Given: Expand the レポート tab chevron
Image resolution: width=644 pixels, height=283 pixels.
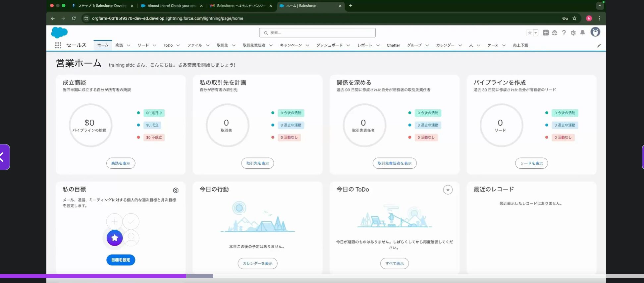Looking at the screenshot, I should point(378,45).
